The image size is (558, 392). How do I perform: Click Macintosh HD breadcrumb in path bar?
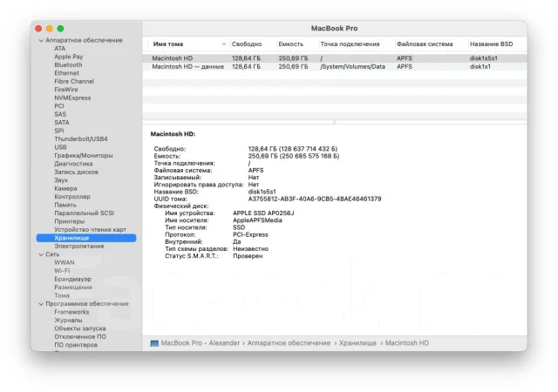coord(407,343)
